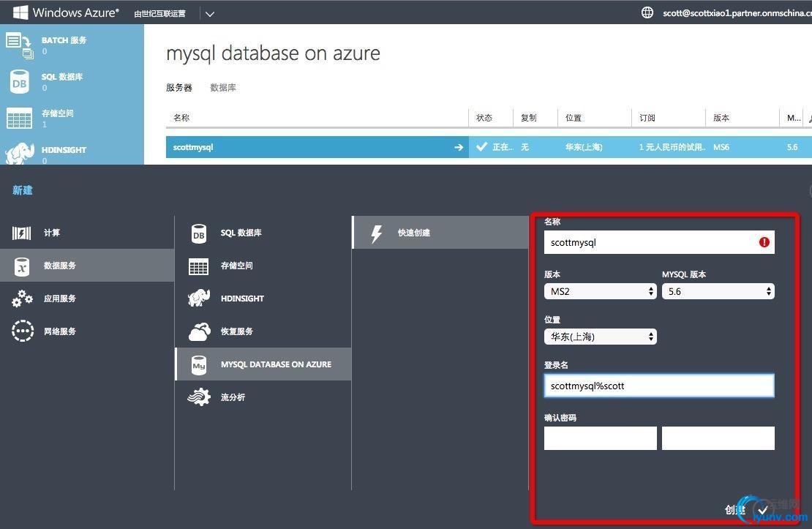Select the 存储空间 grid sidebar icon
Image resolution: width=812 pixels, height=529 pixels.
(20, 119)
